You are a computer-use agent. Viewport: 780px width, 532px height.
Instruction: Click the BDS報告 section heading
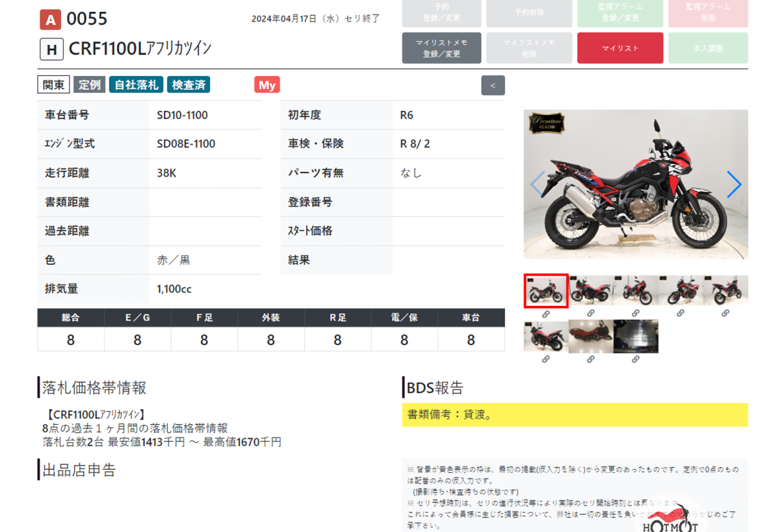pyautogui.click(x=435, y=388)
